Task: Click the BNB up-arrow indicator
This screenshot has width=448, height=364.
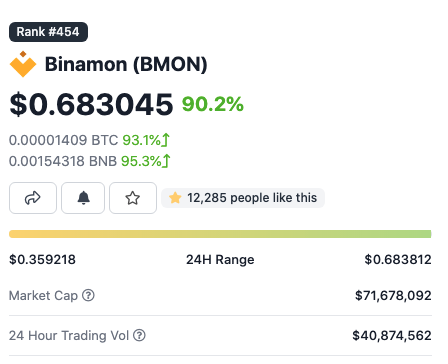Action: (x=166, y=161)
